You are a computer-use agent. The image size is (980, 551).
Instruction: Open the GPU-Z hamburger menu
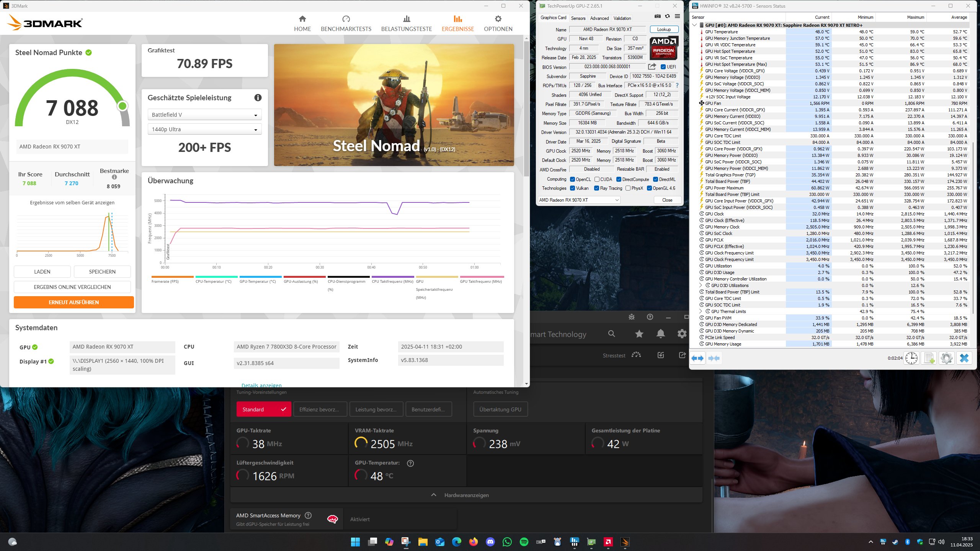point(677,16)
